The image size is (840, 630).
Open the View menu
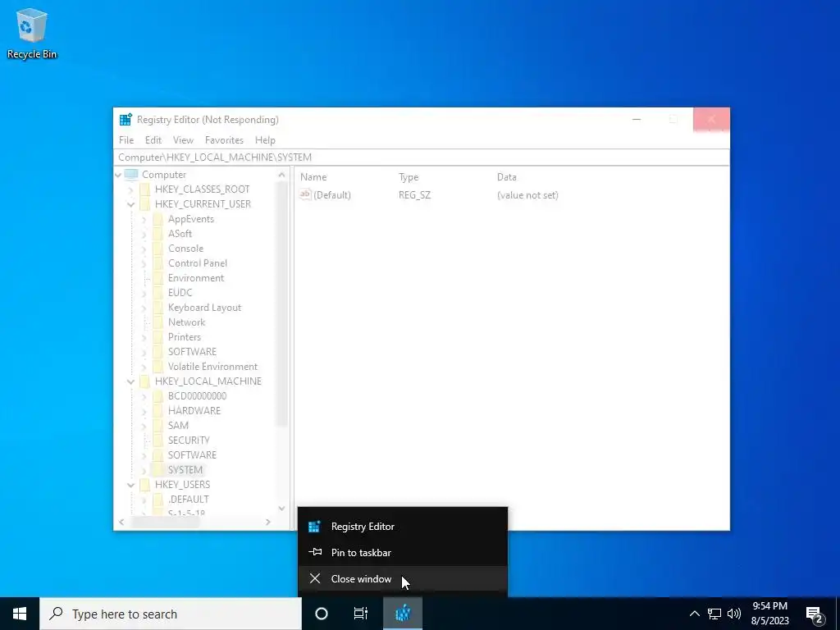click(x=183, y=139)
